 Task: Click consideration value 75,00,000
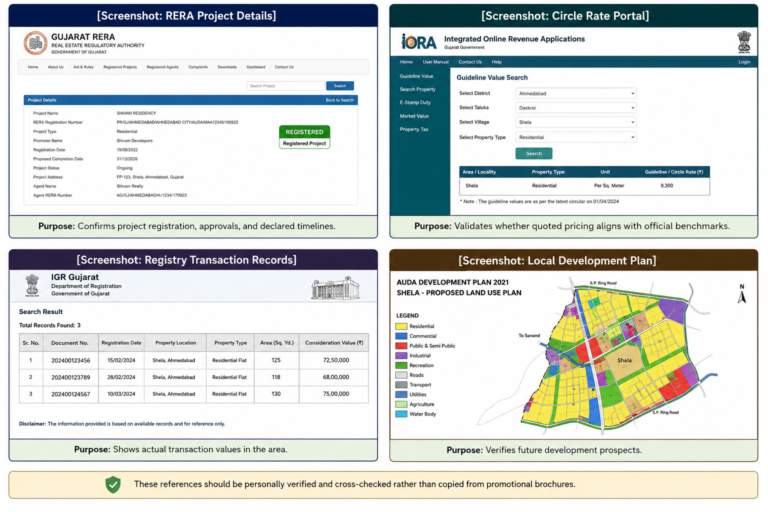336,394
